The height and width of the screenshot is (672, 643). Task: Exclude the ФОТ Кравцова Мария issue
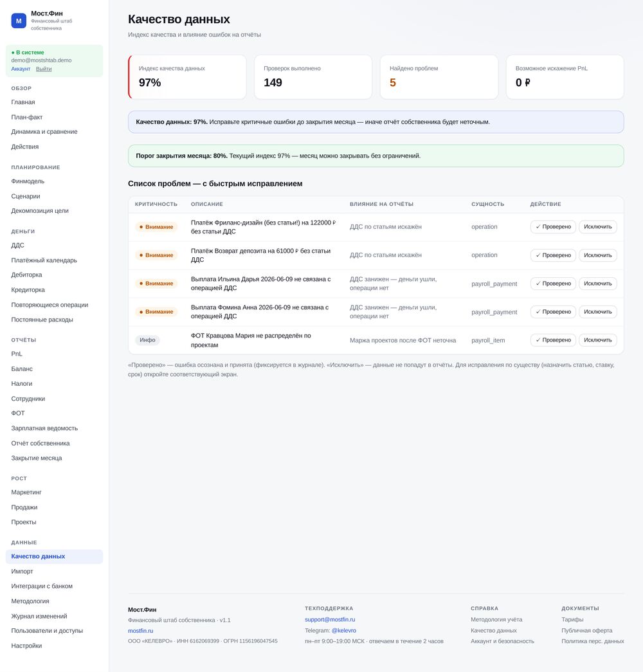point(597,340)
